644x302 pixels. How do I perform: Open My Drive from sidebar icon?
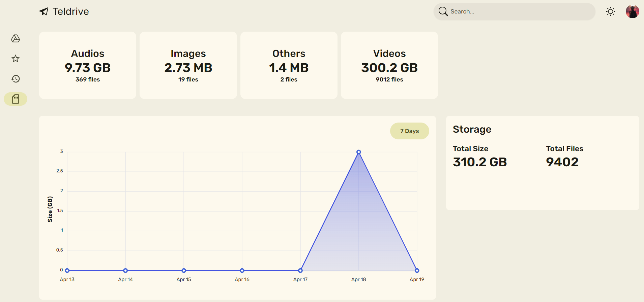(x=16, y=39)
